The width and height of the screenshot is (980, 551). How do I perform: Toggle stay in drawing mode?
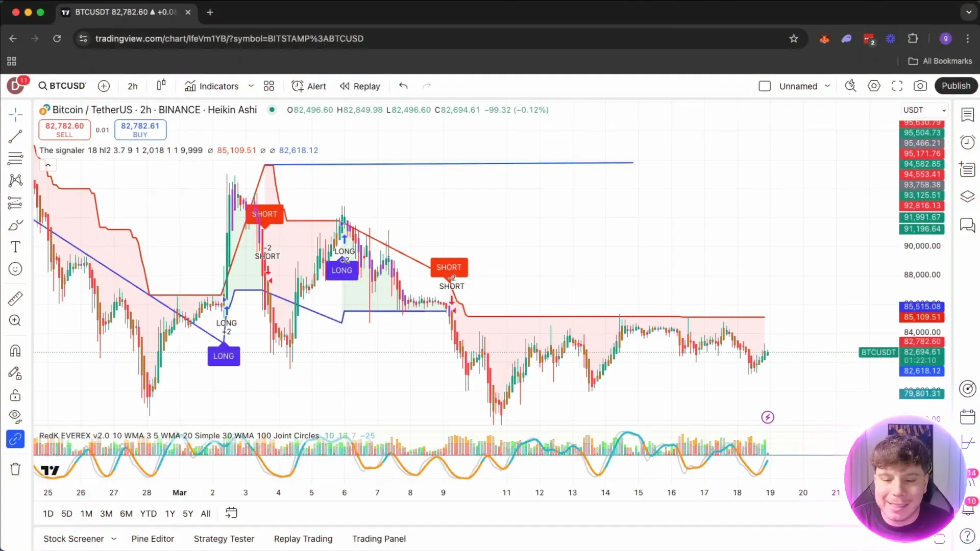pyautogui.click(x=15, y=373)
